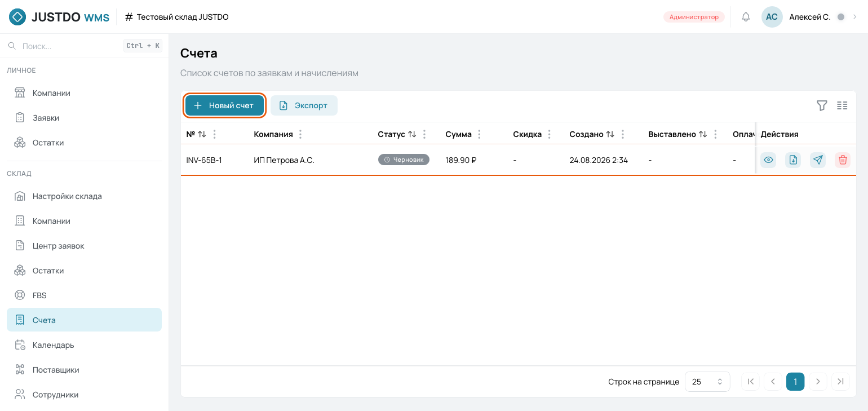Screen dimensions: 868x411
Task: Click the Черновик status badge
Action: [404, 160]
